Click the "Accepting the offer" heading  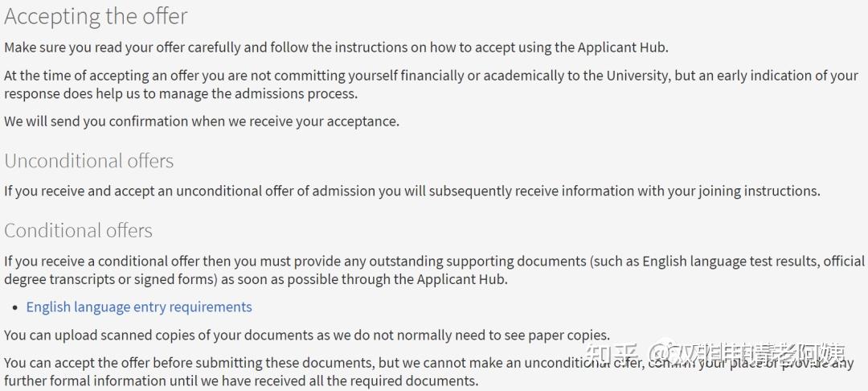pos(96,16)
